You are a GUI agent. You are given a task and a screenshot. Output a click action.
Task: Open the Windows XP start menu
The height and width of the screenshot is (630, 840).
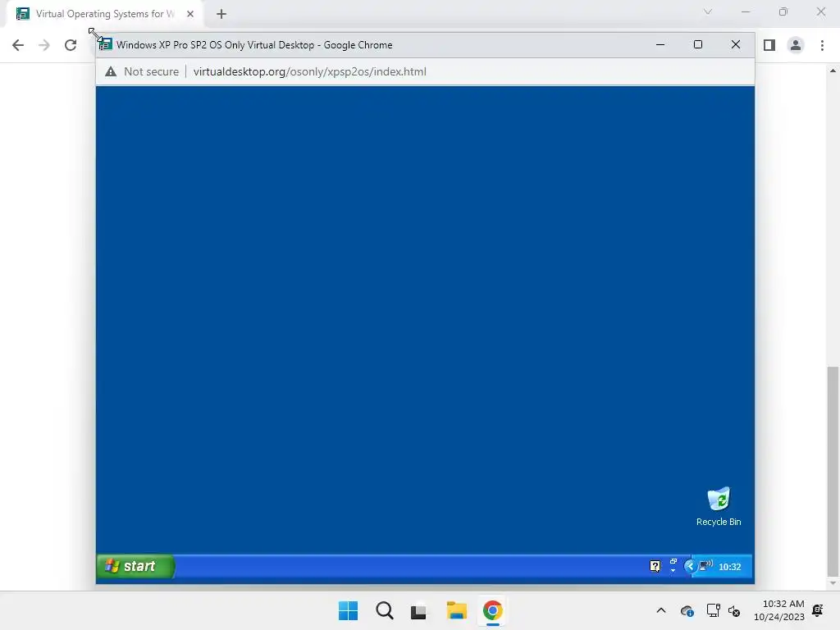click(135, 566)
